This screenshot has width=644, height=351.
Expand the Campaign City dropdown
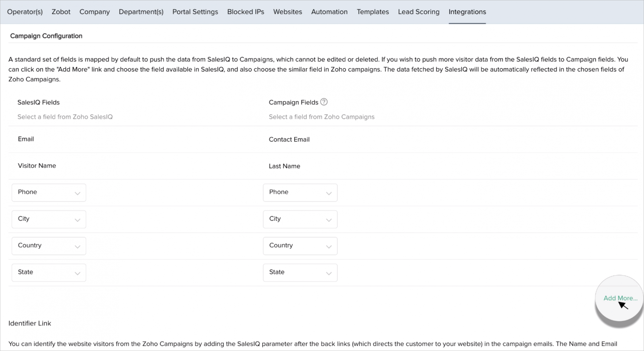point(300,219)
